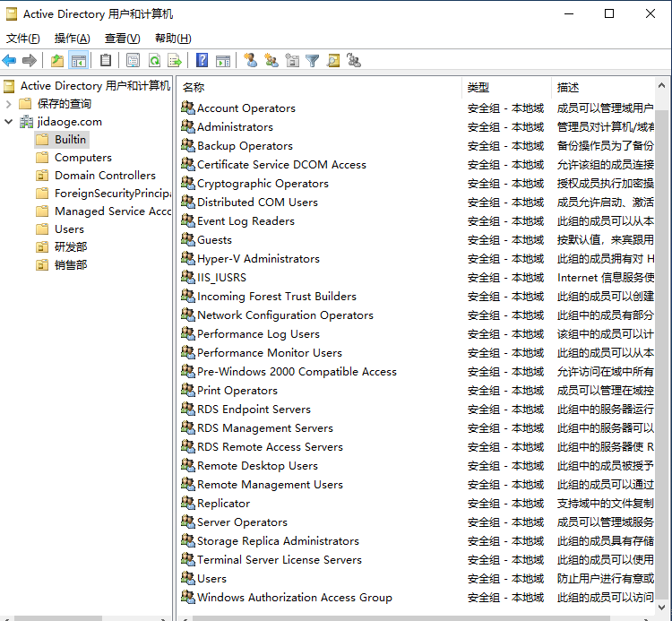Click the gray Forward arrow in toolbar
Viewport: 672px width, 621px height.
click(30, 60)
